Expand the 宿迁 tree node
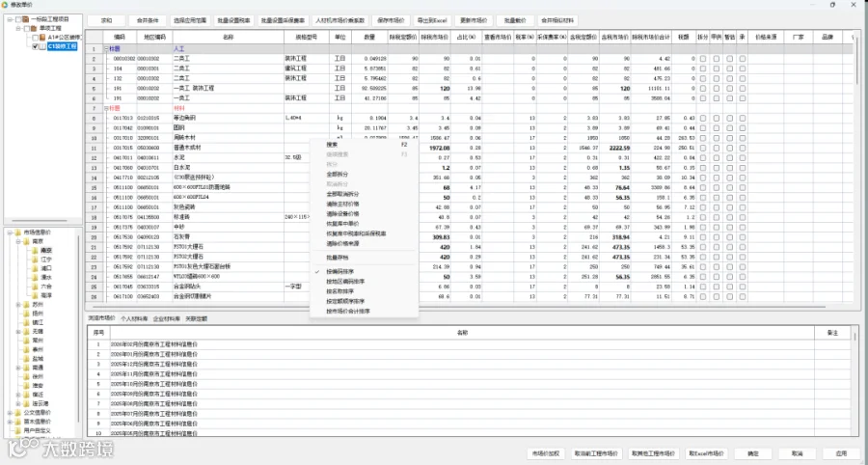 click(x=18, y=395)
